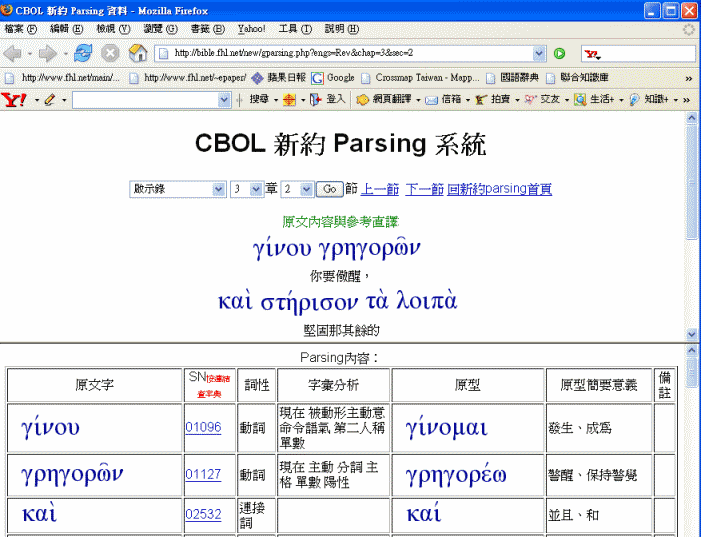The image size is (701, 537).
Task: Open Strong's number 01096 link
Action: coord(203,427)
